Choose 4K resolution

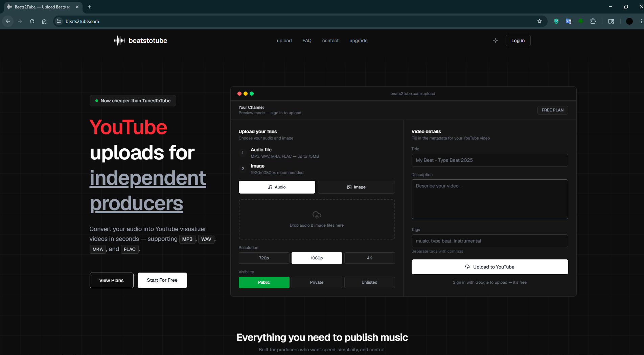370,258
